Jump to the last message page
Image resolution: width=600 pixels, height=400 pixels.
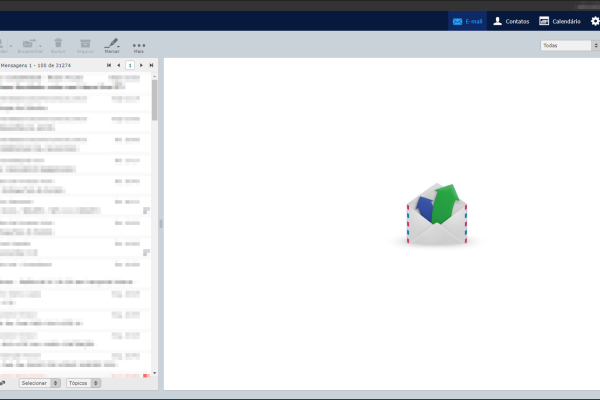(151, 65)
